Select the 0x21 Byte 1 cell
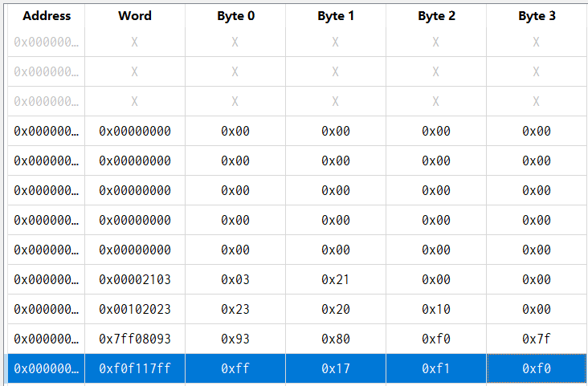588x386 pixels. click(x=336, y=279)
